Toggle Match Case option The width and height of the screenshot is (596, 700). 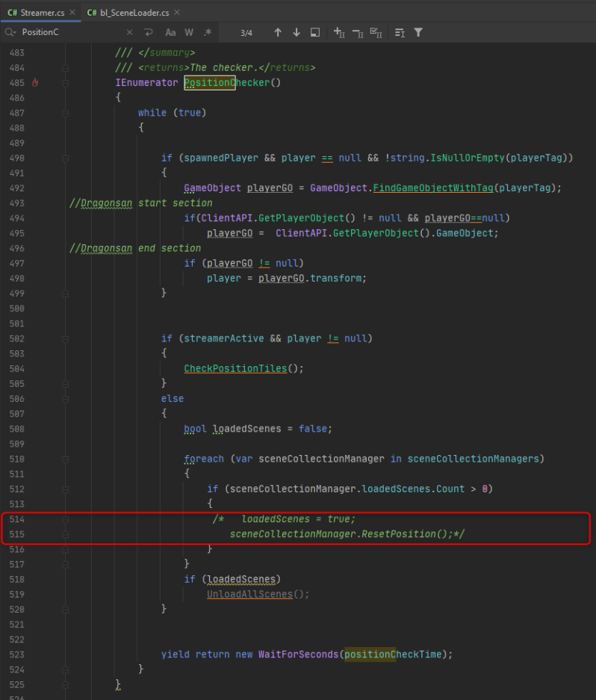coord(170,33)
